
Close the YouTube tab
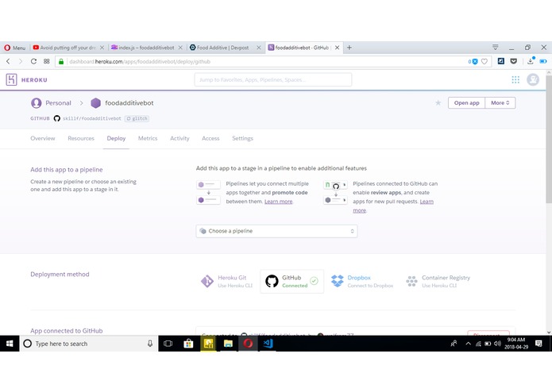pyautogui.click(x=102, y=48)
